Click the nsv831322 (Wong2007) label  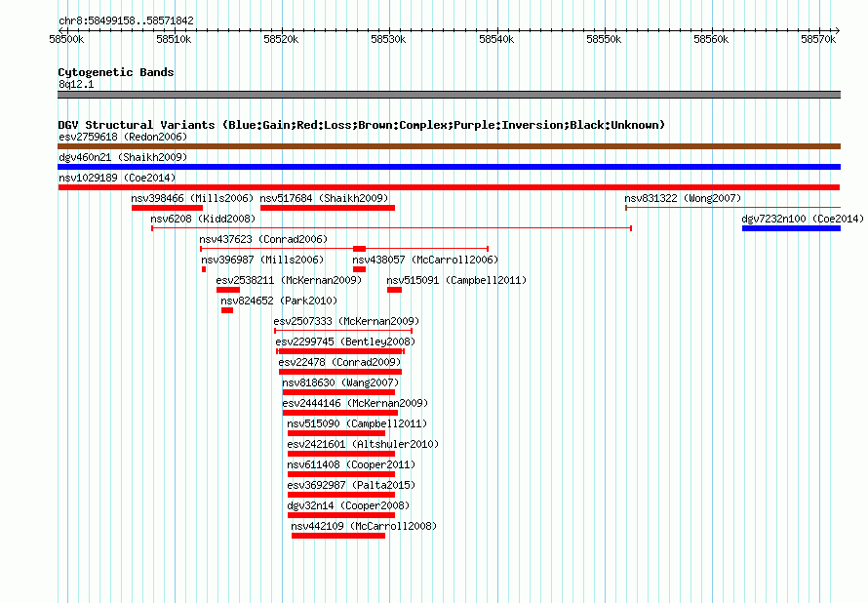tap(683, 198)
